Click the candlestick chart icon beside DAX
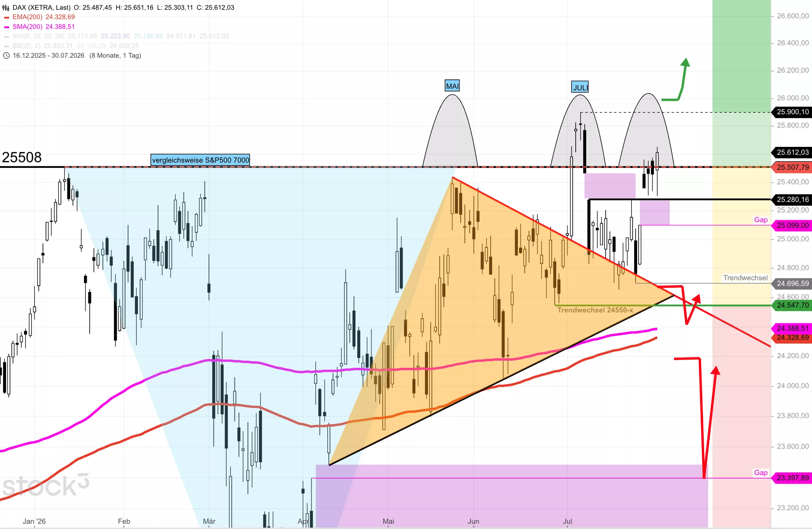Image resolution: width=812 pixels, height=529 pixels. pos(6,7)
